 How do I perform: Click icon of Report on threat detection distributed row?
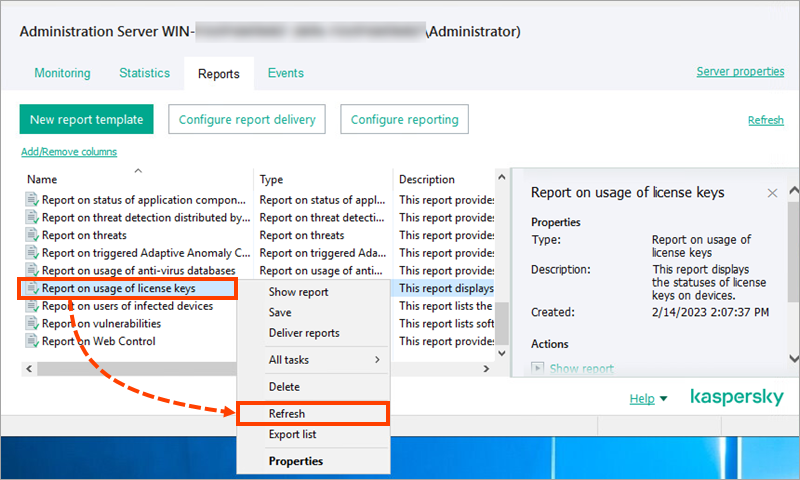32,217
